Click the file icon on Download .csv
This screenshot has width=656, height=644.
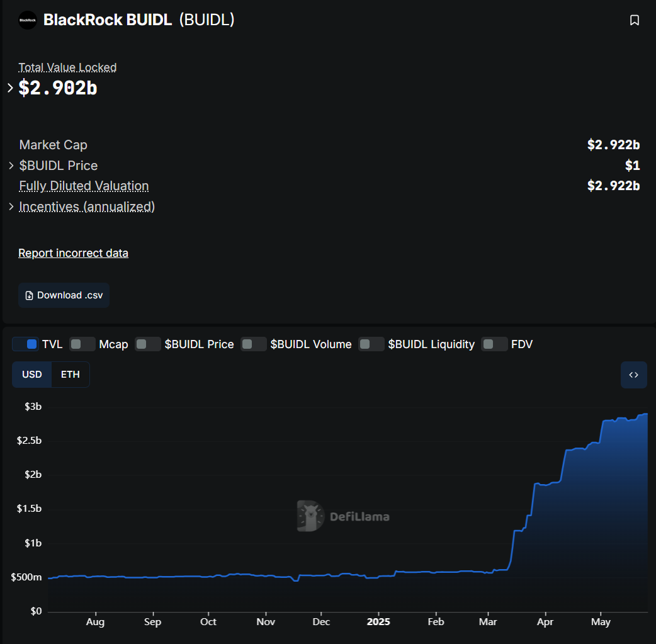pos(29,295)
